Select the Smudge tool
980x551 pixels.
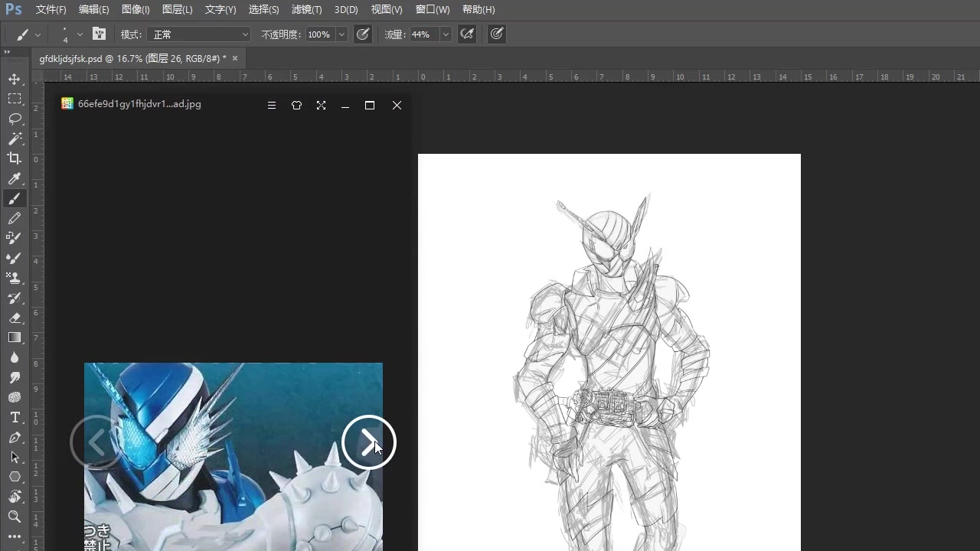pyautogui.click(x=15, y=377)
